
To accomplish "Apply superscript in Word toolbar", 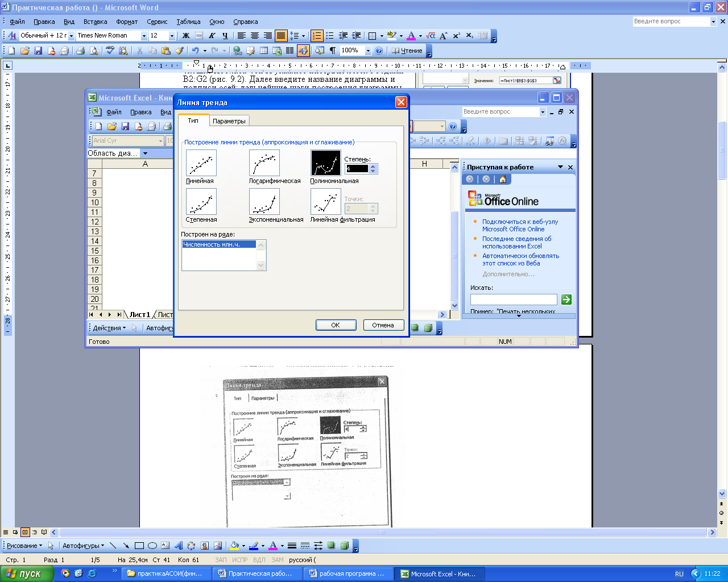I will [x=456, y=36].
